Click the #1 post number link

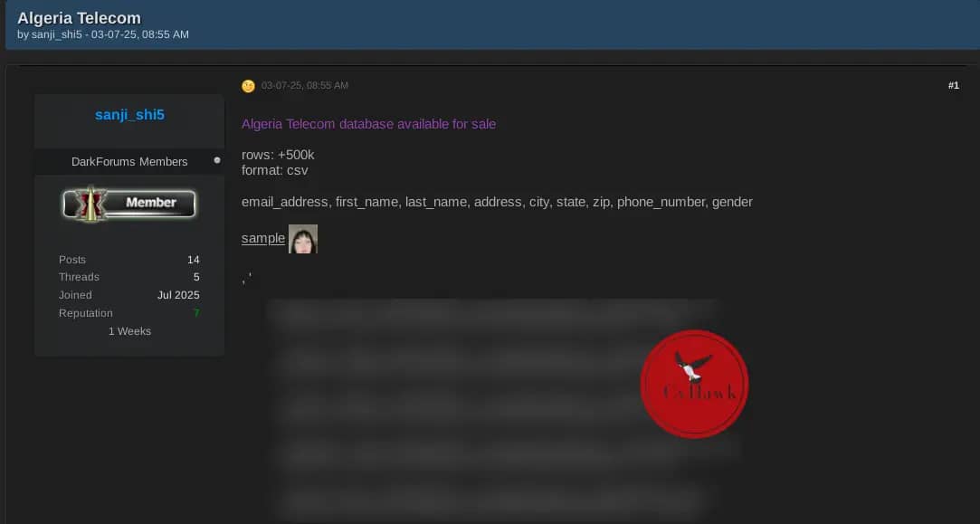pyautogui.click(x=953, y=85)
